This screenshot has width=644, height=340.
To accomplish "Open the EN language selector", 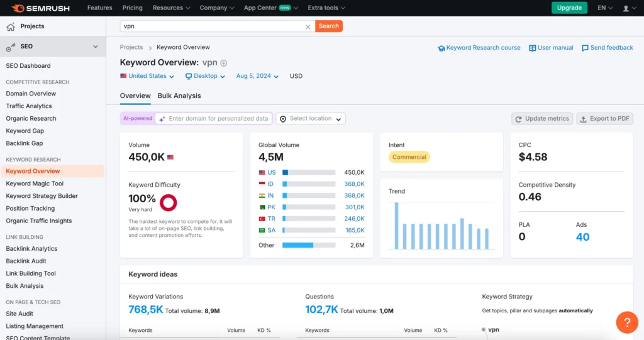I will 605,8.
